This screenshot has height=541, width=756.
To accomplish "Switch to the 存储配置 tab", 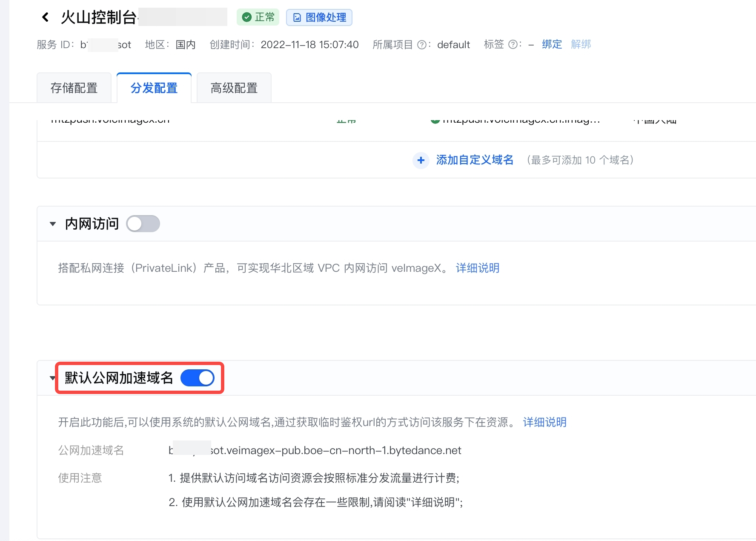I will [74, 88].
